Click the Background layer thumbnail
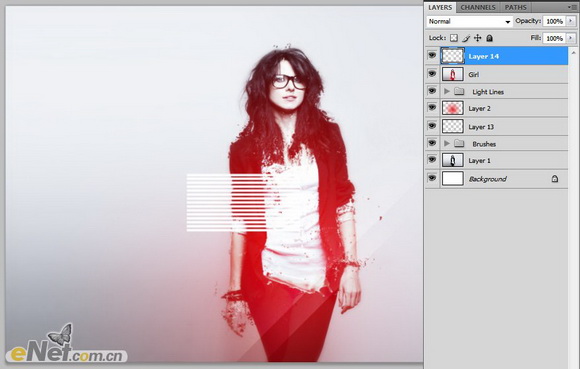This screenshot has width=580, height=369. 453,179
